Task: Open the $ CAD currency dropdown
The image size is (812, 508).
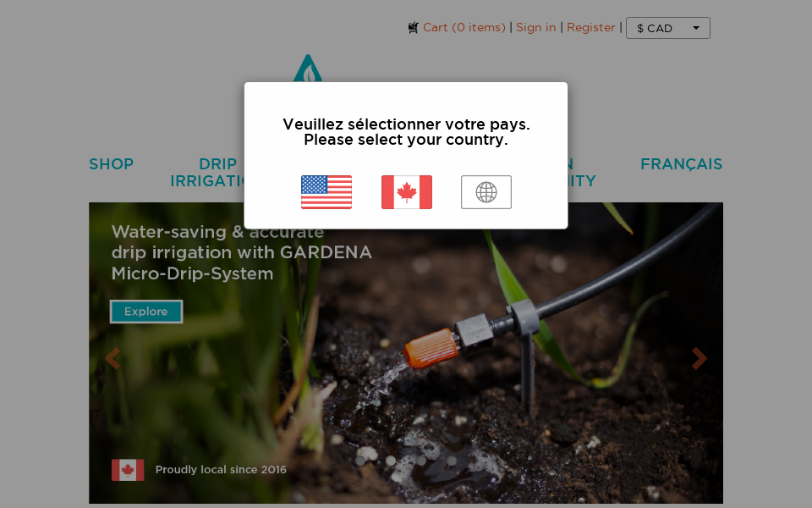Action: (x=668, y=28)
